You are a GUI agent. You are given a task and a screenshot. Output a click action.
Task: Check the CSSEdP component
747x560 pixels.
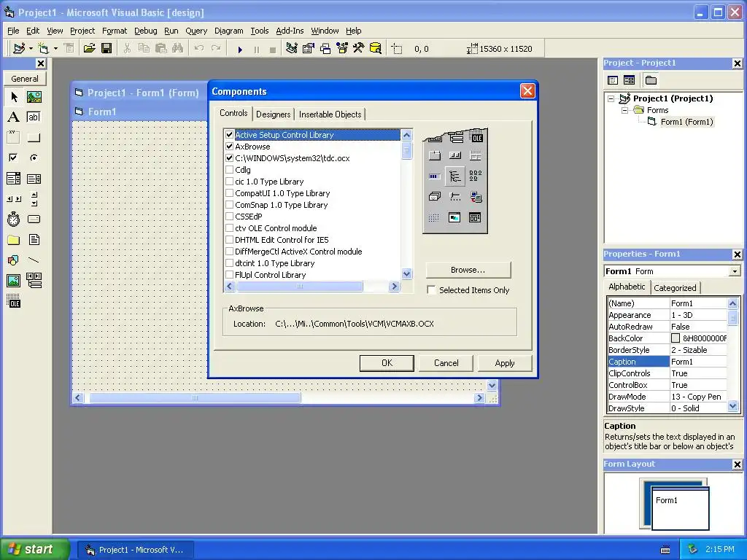pyautogui.click(x=230, y=216)
